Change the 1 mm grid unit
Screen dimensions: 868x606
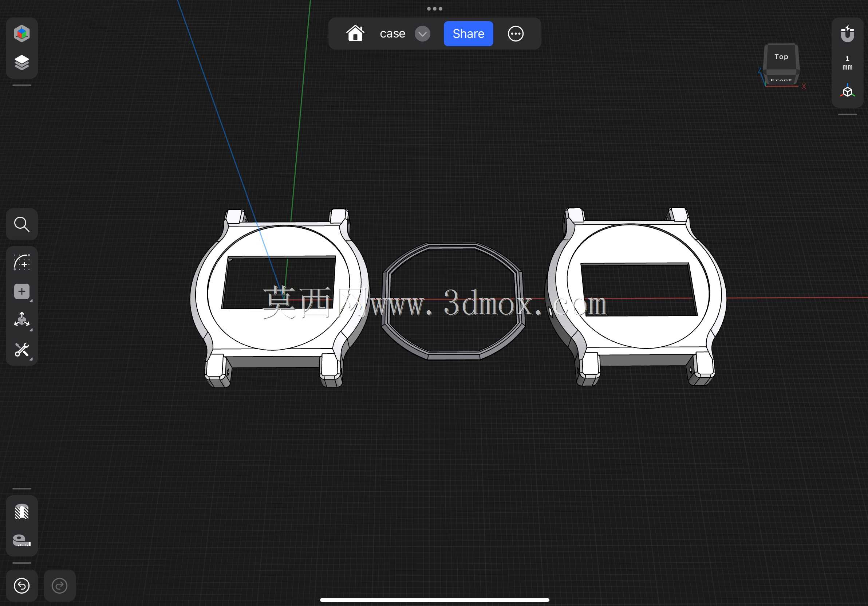click(x=847, y=63)
